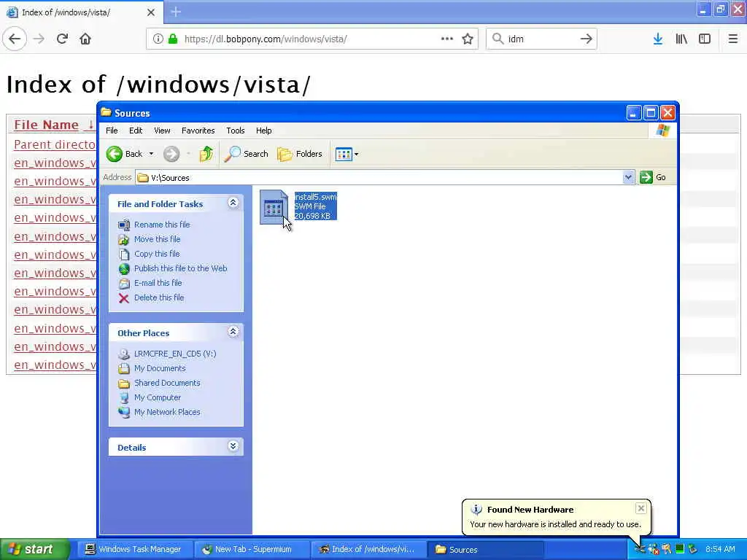Click the green padlock icon in URL bar
The width and height of the screenshot is (747, 560).
point(174,39)
